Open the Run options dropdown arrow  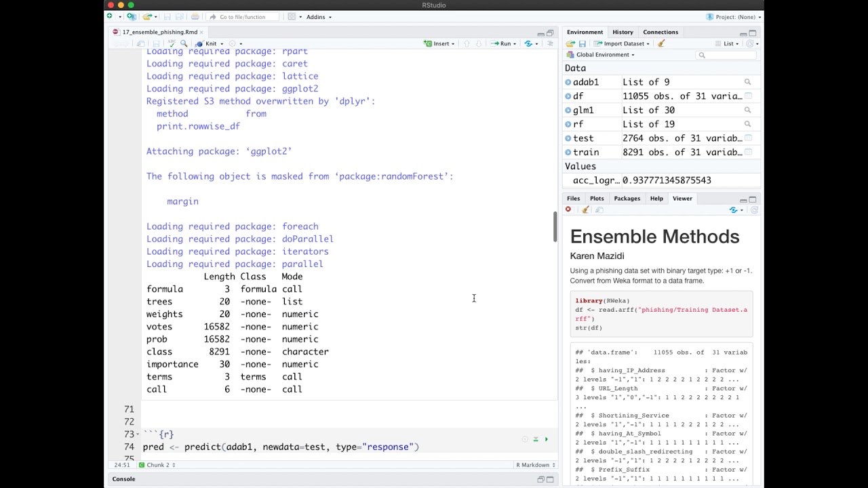(515, 43)
